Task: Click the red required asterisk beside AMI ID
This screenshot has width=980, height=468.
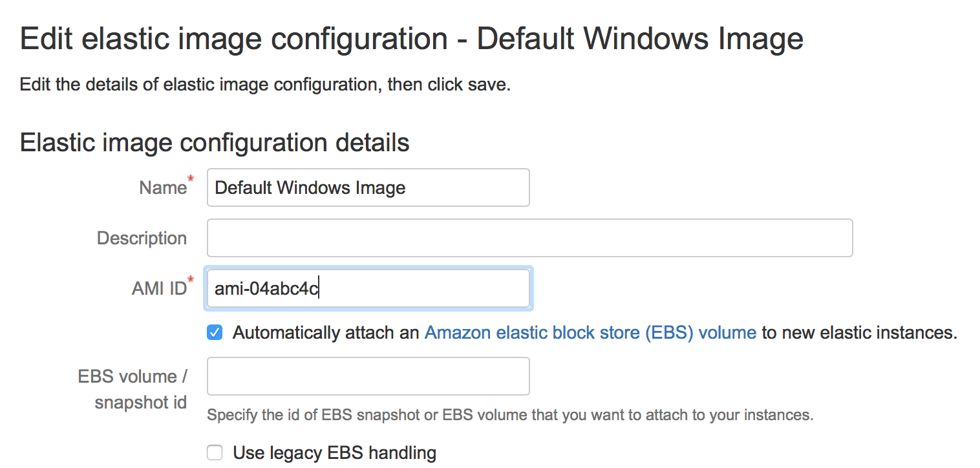Action: pos(191,279)
